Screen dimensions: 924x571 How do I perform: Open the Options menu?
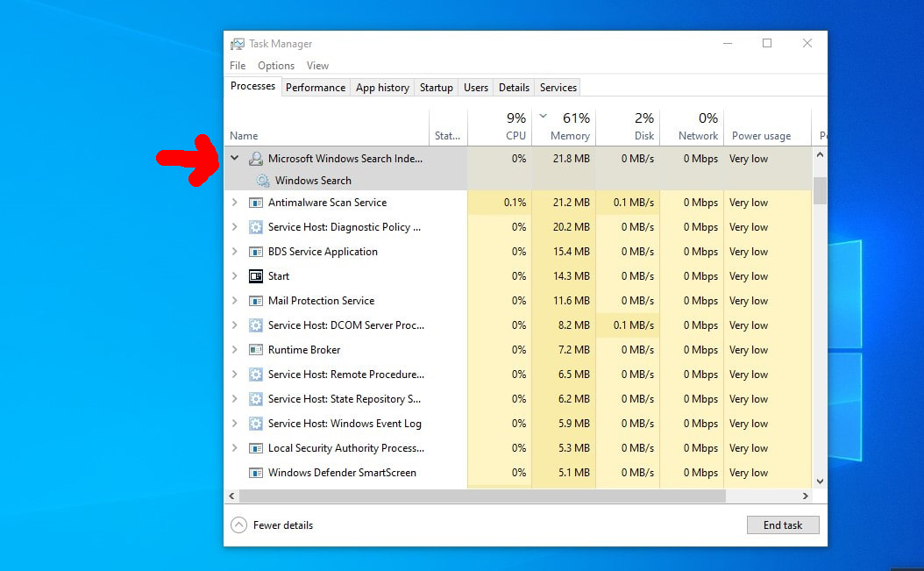click(276, 66)
